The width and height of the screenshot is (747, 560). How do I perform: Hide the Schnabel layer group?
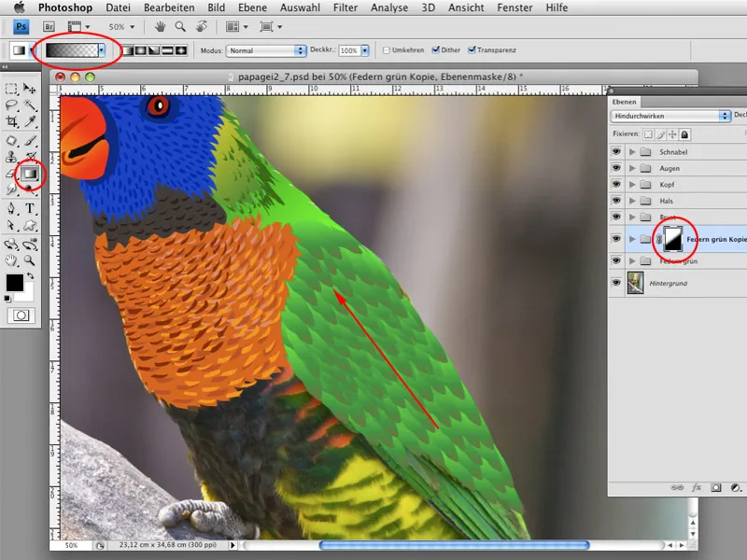[616, 151]
